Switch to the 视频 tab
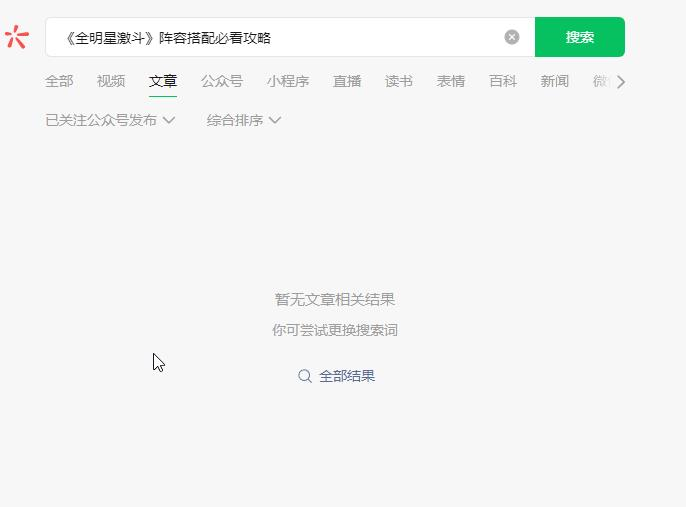This screenshot has height=507, width=686. (x=111, y=81)
